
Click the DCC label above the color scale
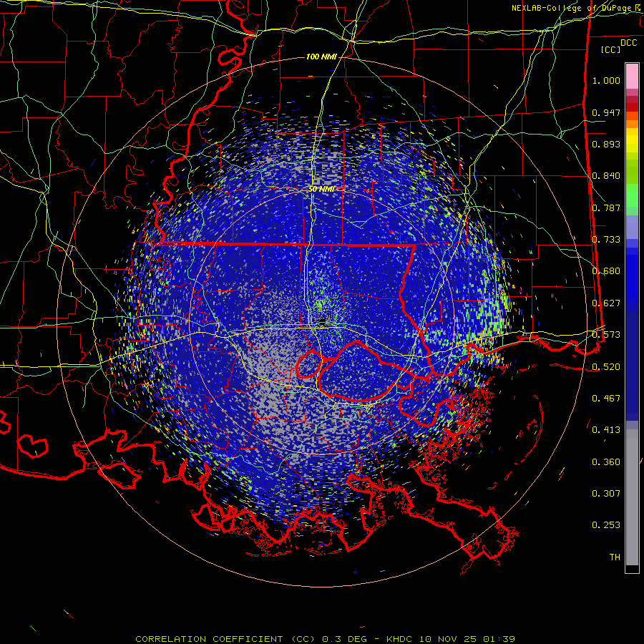[x=628, y=43]
